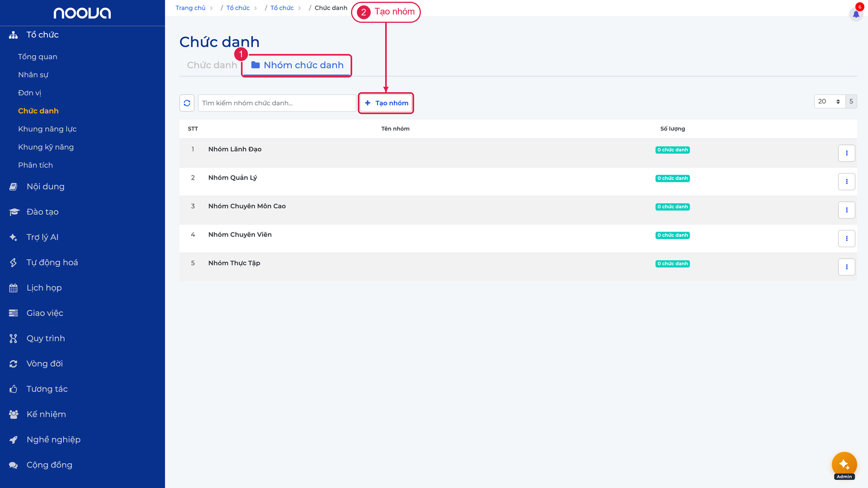Click the 0 chức danh badge for Nhóm Chuyên Môn Cao
Viewport: 868px width, 488px height.
pyautogui.click(x=673, y=207)
